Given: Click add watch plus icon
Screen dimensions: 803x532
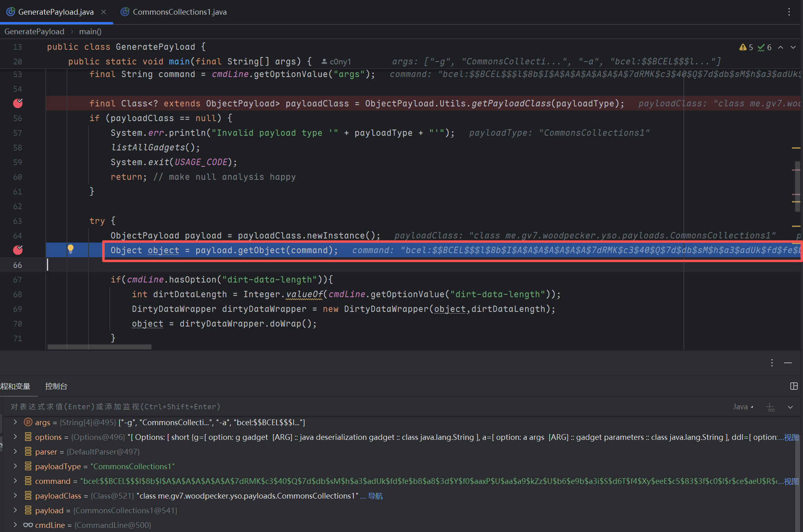Looking at the screenshot, I should tap(770, 407).
